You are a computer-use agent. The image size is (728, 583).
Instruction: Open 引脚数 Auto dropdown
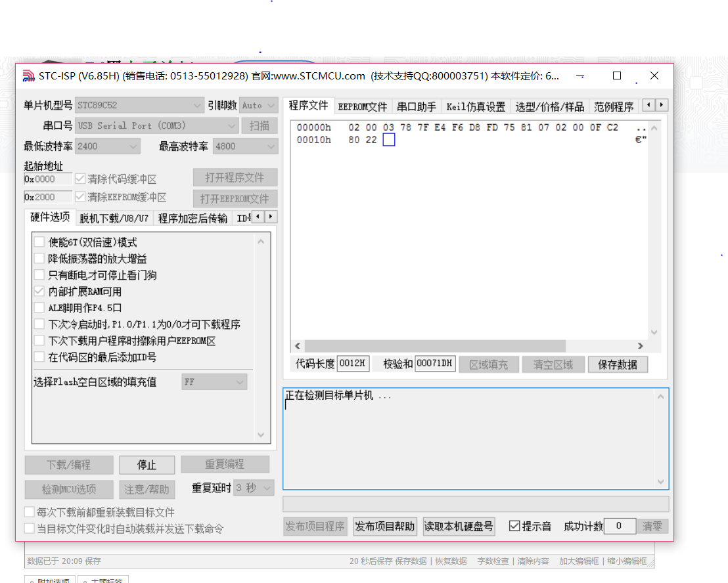coord(259,105)
